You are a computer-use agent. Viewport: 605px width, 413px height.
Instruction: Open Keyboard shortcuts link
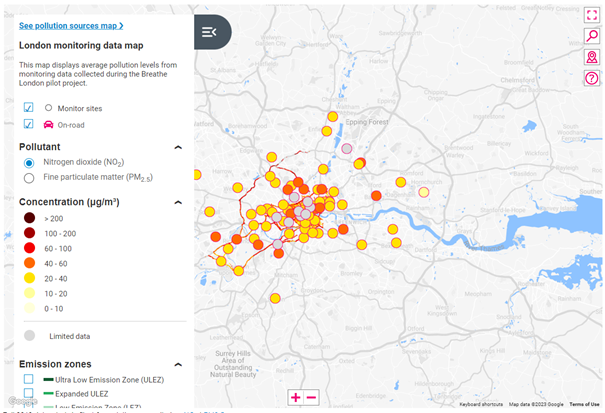[481, 404]
